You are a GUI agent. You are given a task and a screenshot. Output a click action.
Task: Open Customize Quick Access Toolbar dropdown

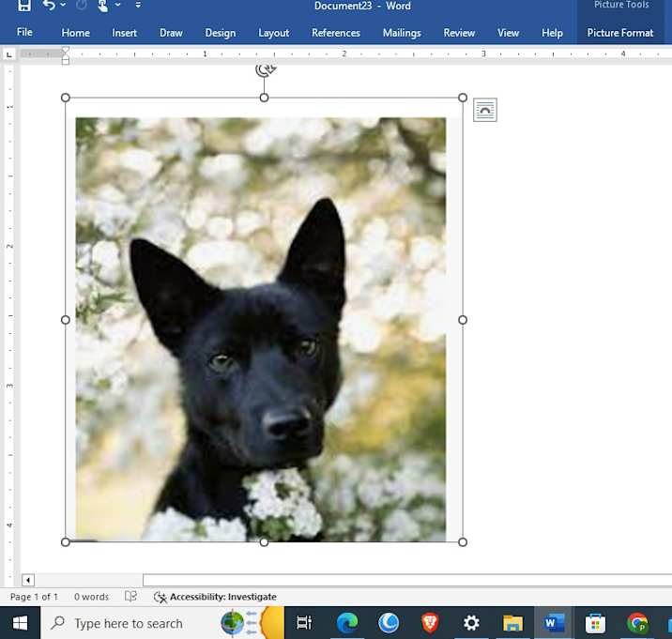pos(138,5)
